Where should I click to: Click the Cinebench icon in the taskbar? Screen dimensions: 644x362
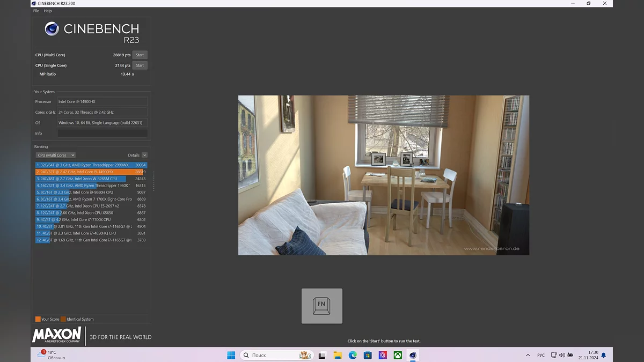click(x=413, y=355)
